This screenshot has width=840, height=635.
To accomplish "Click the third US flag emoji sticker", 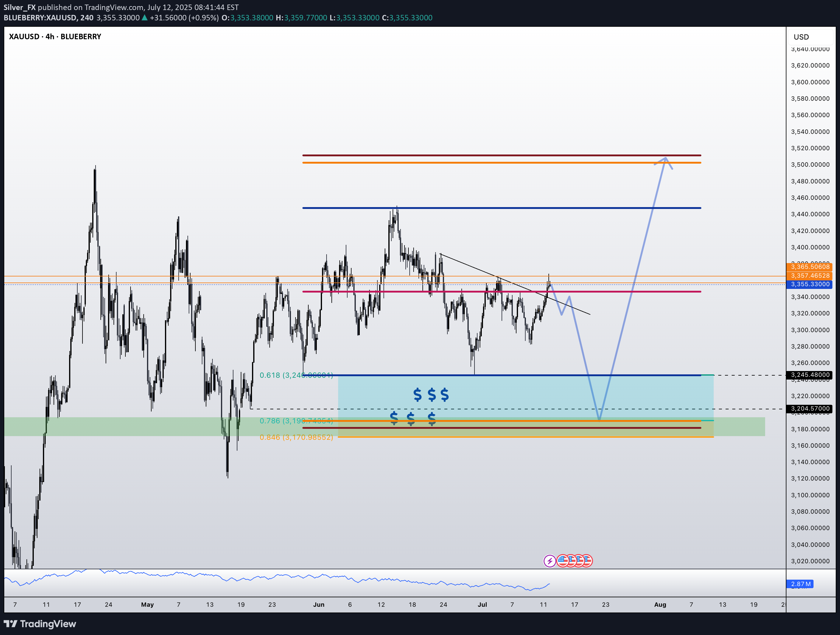I will click(x=580, y=560).
